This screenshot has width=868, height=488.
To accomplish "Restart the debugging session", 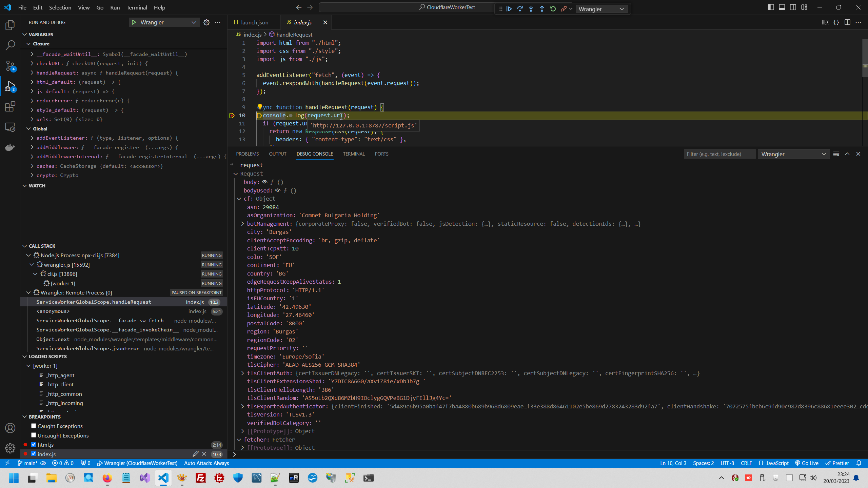I will coord(553,9).
